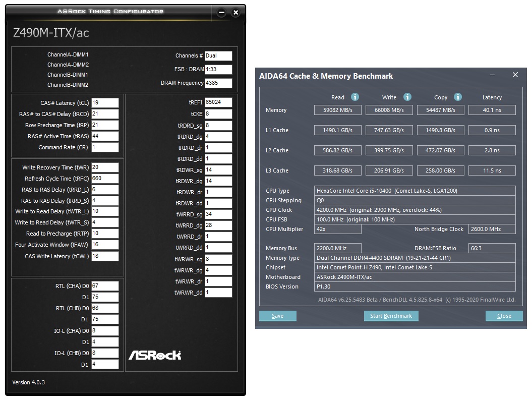Click the Read info icon in AIDA64

point(355,97)
